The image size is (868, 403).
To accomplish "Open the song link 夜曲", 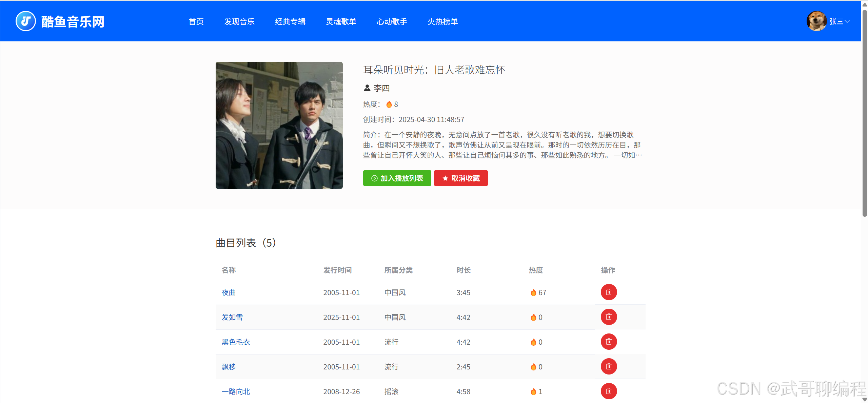I will 229,292.
